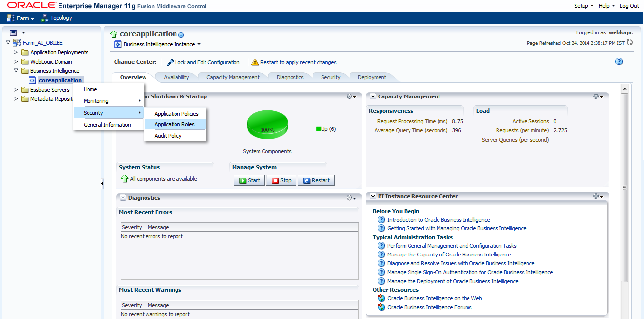Open the blue help icon near Change Center
The image size is (644, 319).
tap(619, 62)
